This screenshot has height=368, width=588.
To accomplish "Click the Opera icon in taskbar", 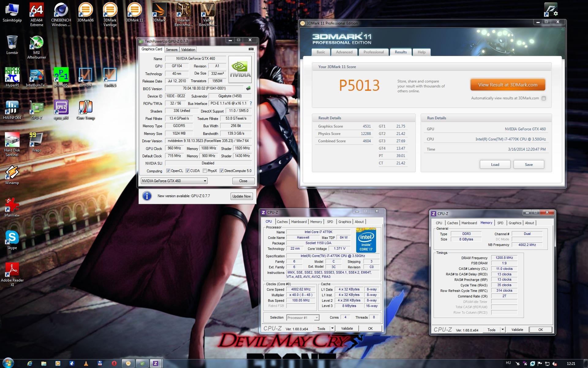I will [x=114, y=363].
